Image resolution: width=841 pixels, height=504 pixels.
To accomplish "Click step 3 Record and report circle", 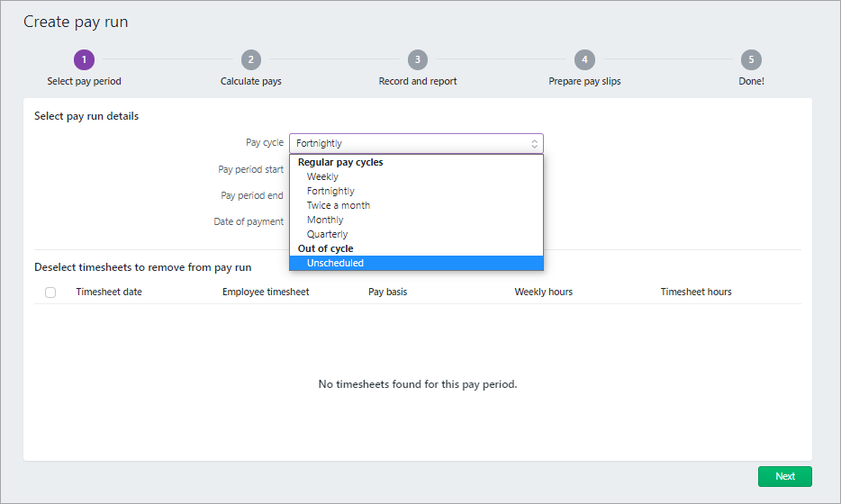I will (x=418, y=59).
